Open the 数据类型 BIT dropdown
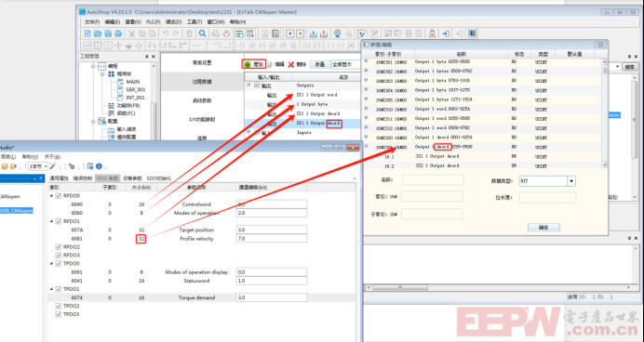Viewport: 644px width, 342px height. [571, 181]
